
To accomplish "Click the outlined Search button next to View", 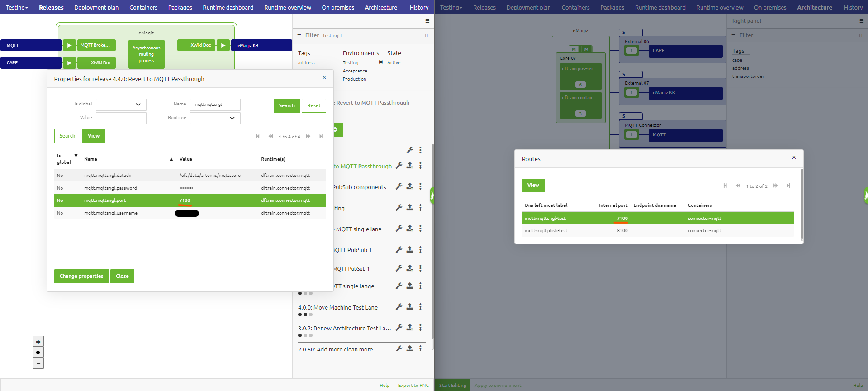I will pos(67,136).
